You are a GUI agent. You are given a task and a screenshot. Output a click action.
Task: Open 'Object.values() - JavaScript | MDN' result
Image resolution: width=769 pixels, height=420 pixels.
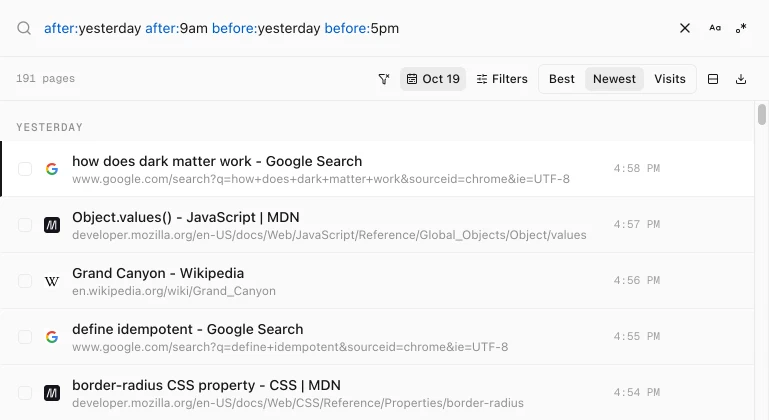[x=185, y=217]
